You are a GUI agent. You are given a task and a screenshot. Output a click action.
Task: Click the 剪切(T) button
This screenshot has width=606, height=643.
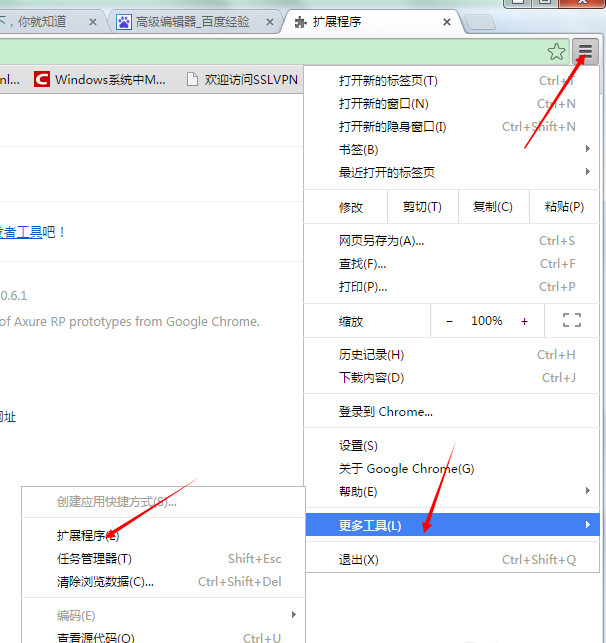coord(422,207)
